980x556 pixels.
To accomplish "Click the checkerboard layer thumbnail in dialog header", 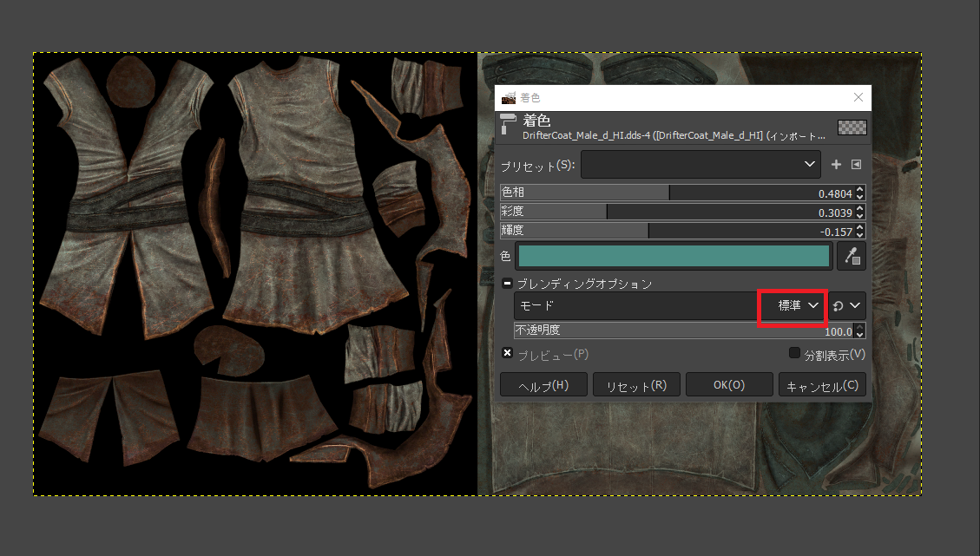I will pos(852,128).
